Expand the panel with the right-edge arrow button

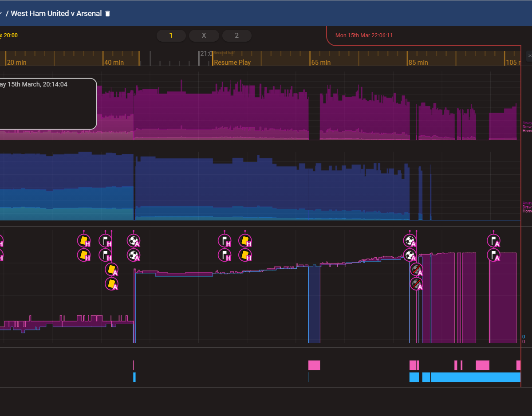click(529, 56)
